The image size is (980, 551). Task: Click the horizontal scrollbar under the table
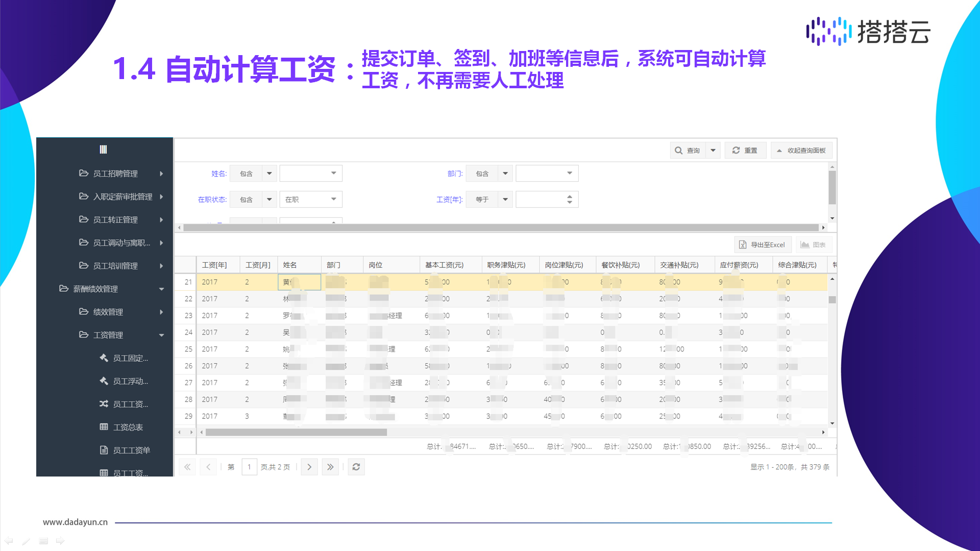[x=296, y=432]
